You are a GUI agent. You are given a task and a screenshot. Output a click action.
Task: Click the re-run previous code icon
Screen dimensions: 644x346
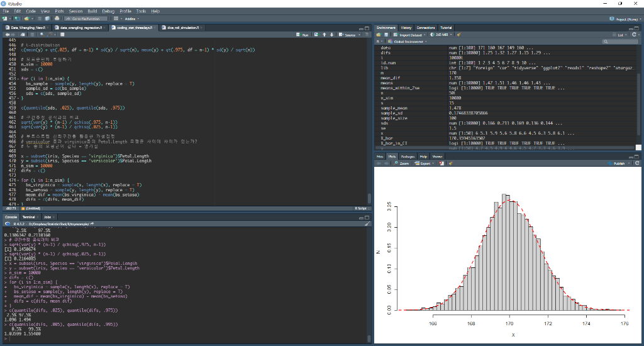point(317,35)
